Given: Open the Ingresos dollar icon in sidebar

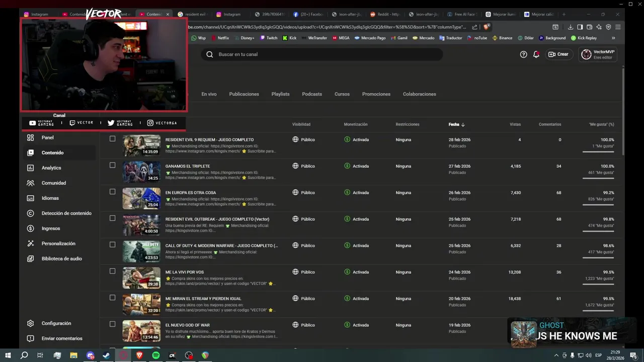Looking at the screenshot, I should [x=31, y=228].
